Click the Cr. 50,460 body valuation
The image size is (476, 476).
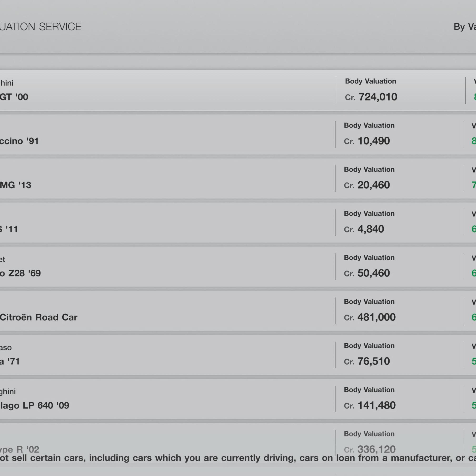pyautogui.click(x=367, y=273)
